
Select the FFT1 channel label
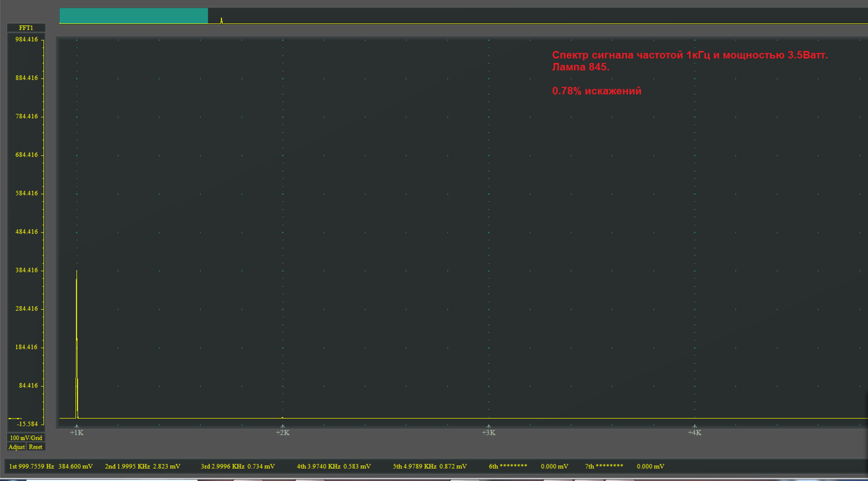[26, 28]
